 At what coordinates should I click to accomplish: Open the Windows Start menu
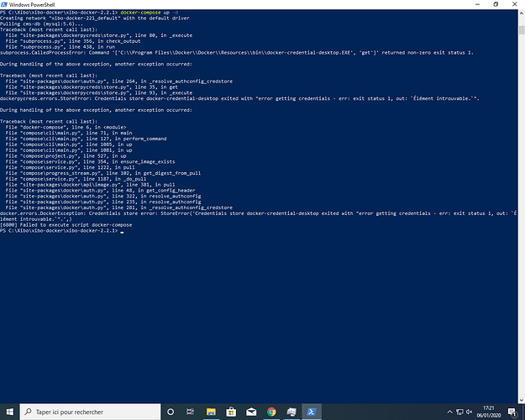pos(10,412)
